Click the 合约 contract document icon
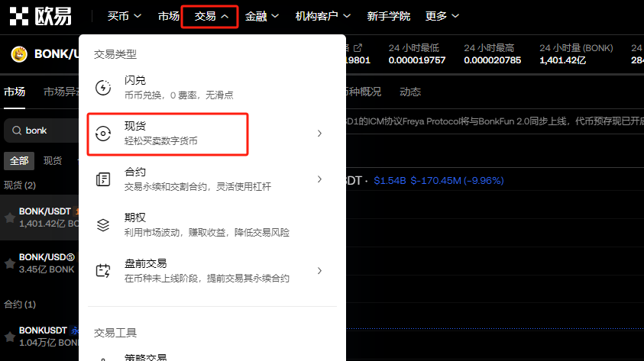644x361 pixels. coord(103,179)
